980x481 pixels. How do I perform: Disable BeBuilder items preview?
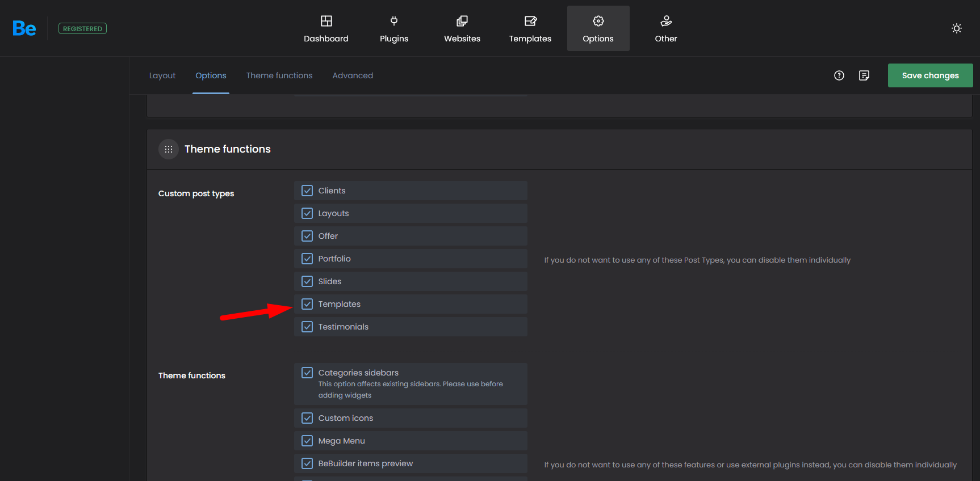[307, 463]
